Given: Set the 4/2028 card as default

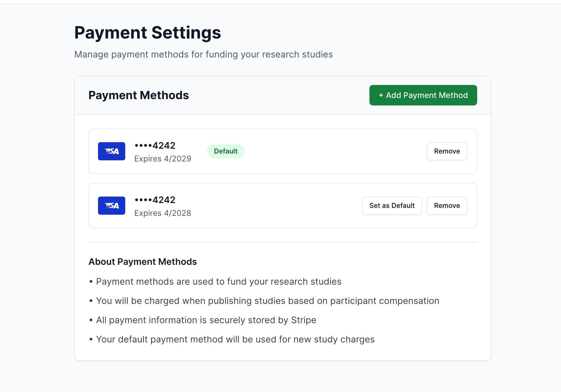Looking at the screenshot, I should point(392,205).
